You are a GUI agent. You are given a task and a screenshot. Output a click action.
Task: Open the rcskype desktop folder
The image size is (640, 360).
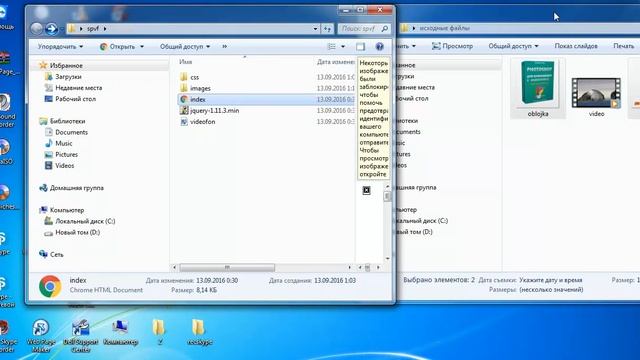coord(199,332)
